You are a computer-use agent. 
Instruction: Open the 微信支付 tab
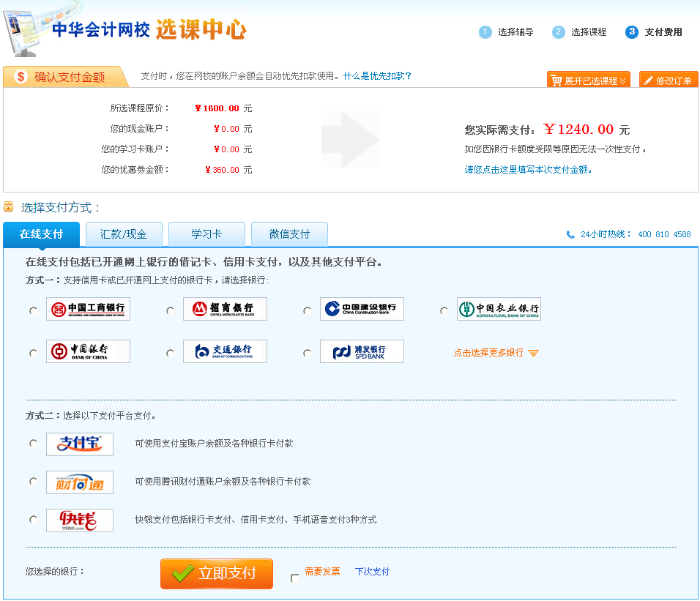(289, 234)
